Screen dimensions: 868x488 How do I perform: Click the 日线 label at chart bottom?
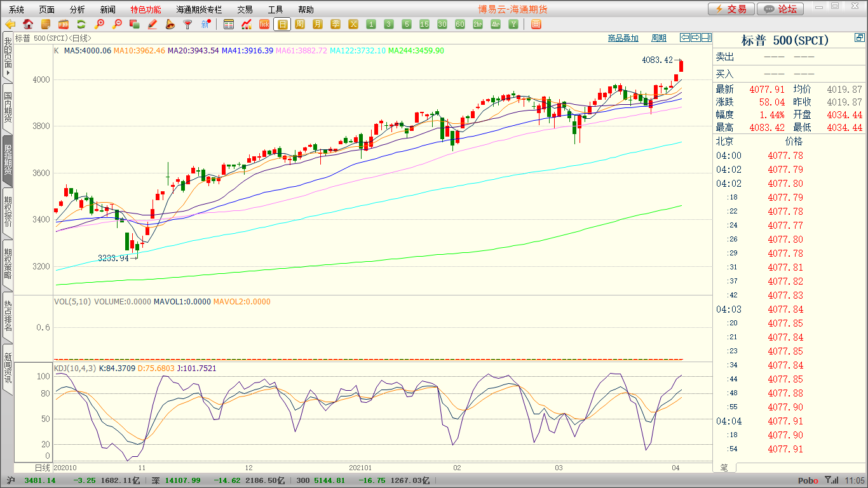[x=41, y=468]
